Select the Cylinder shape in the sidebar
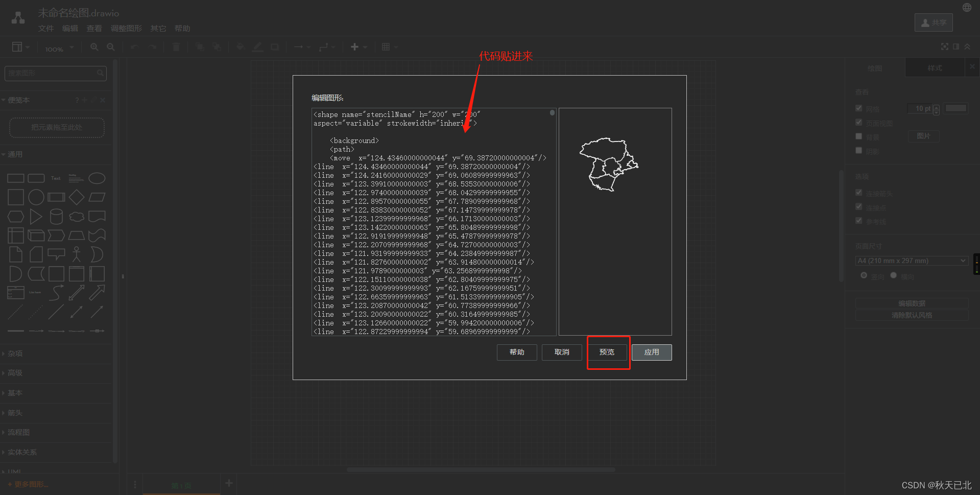The image size is (980, 495). [56, 216]
